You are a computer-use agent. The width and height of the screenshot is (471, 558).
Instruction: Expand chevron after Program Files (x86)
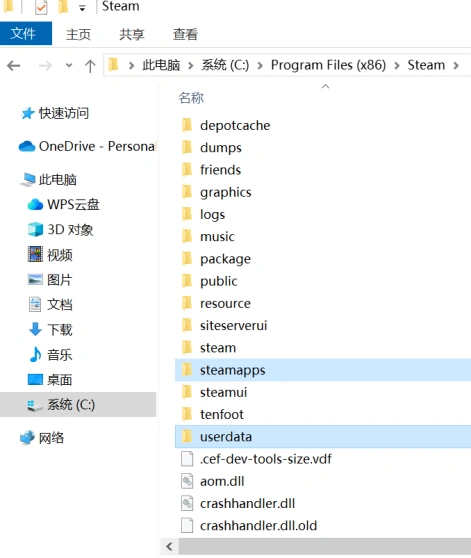397,65
